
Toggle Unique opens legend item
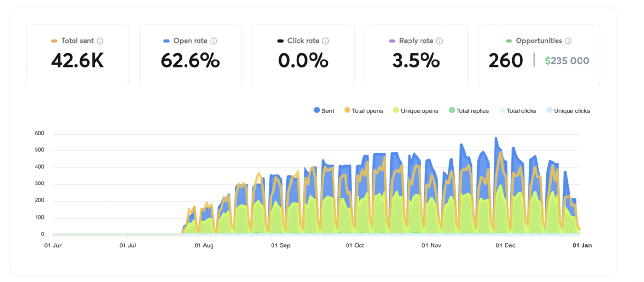pyautogui.click(x=416, y=110)
